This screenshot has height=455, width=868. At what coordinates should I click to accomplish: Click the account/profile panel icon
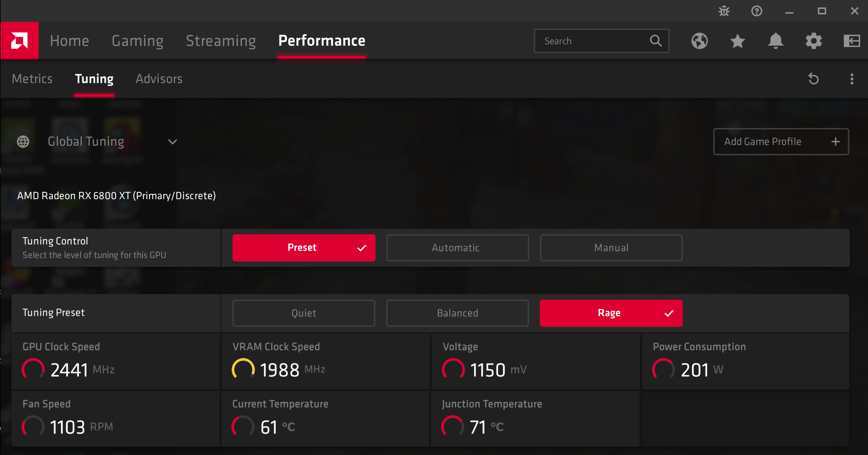[856, 41]
